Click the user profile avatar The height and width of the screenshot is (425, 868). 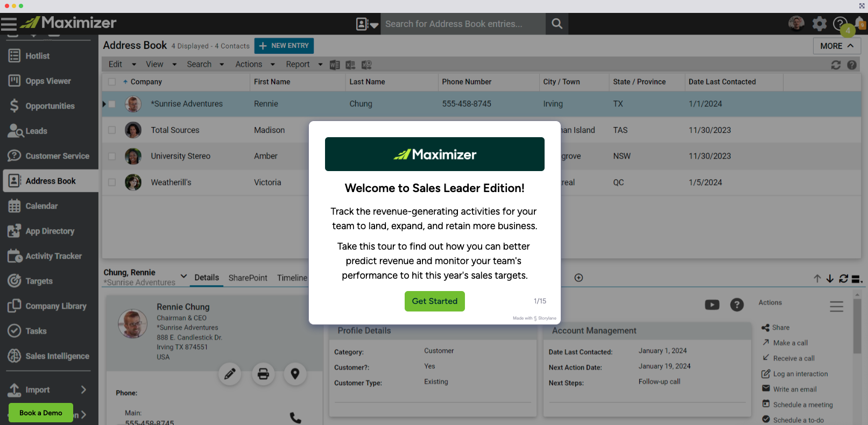click(x=796, y=23)
